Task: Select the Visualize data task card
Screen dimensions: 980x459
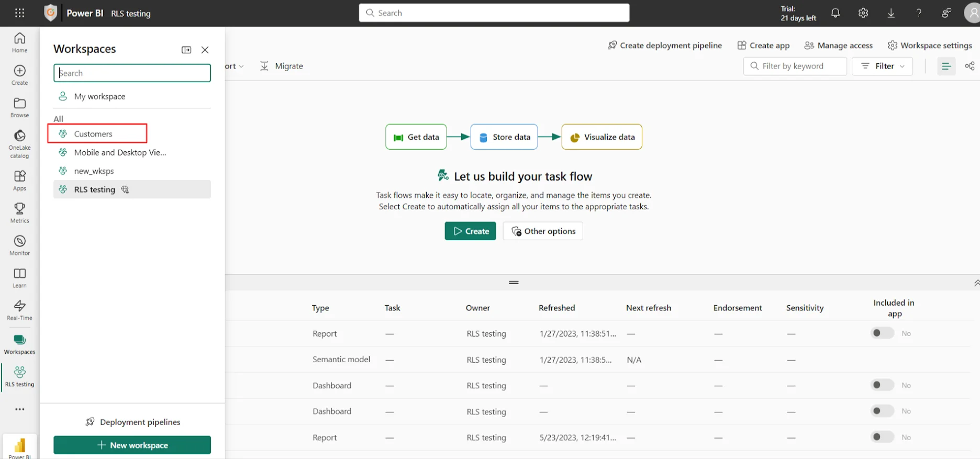Action: click(x=602, y=137)
